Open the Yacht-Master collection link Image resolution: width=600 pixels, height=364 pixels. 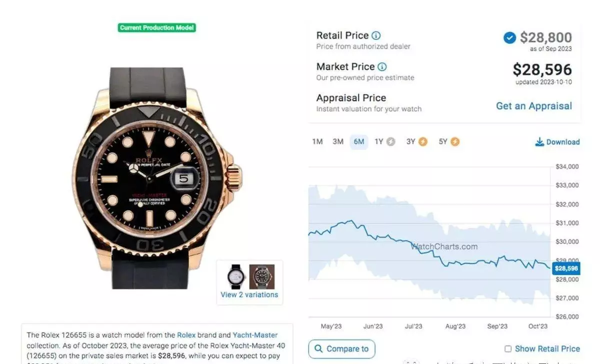pyautogui.click(x=255, y=335)
